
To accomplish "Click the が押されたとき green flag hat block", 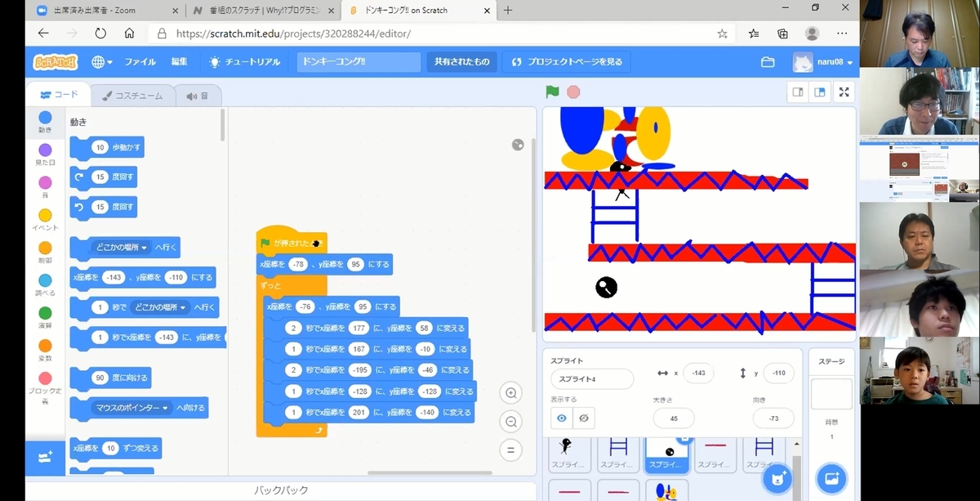I will (x=292, y=242).
